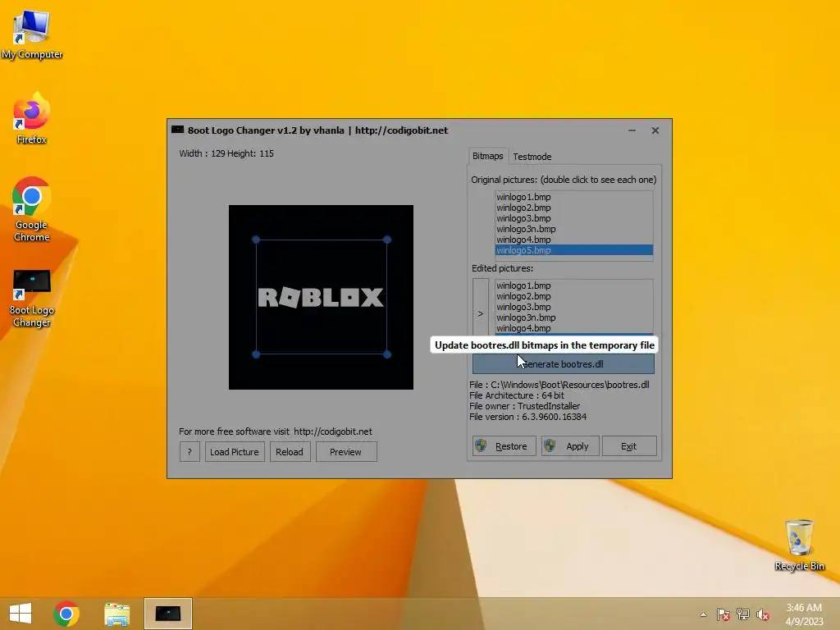Image resolution: width=840 pixels, height=630 pixels.
Task: Open Google Chrome desktop shortcut
Action: [x=32, y=209]
